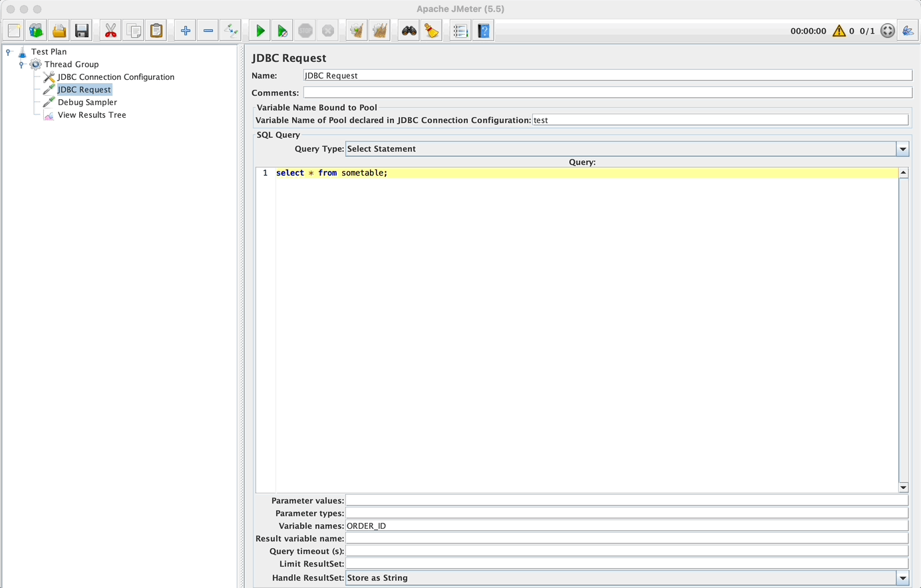
Task: Collapse the Thread Group tree node
Action: point(21,64)
